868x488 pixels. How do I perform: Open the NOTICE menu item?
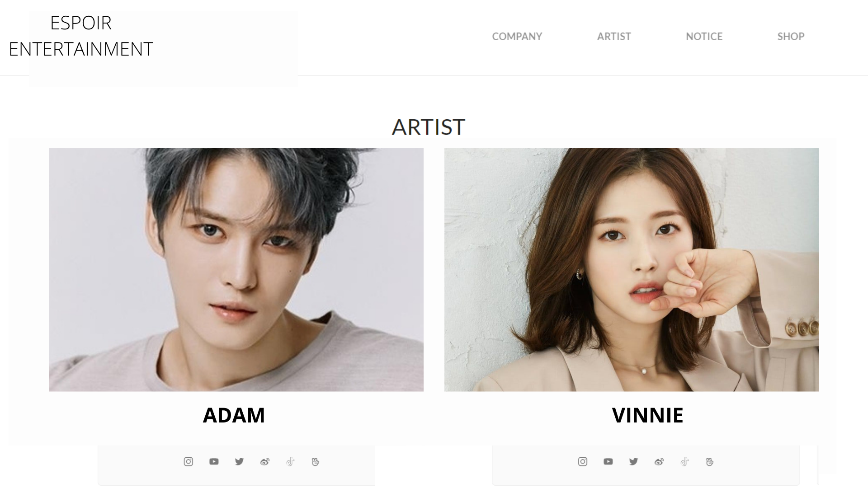704,36
